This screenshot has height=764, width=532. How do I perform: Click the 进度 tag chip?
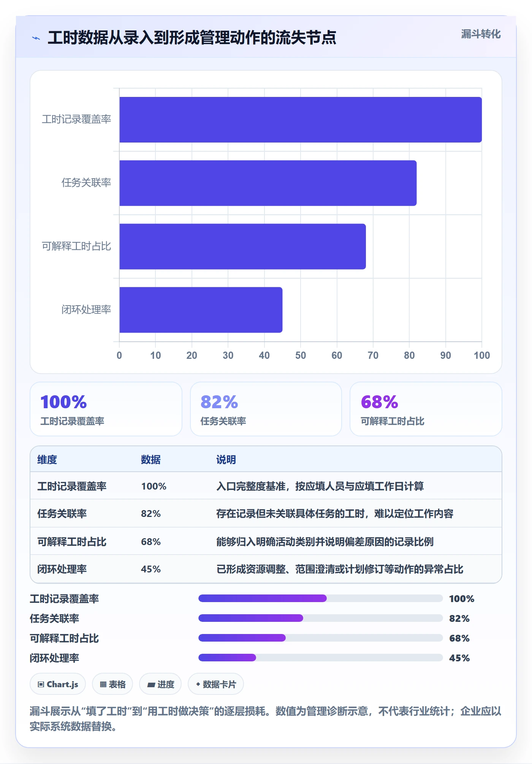pyautogui.click(x=160, y=684)
